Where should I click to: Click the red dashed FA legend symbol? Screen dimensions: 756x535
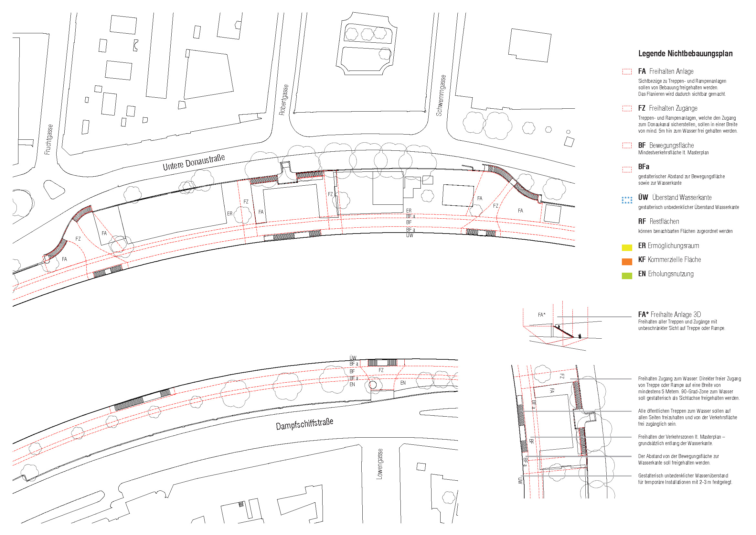(627, 71)
